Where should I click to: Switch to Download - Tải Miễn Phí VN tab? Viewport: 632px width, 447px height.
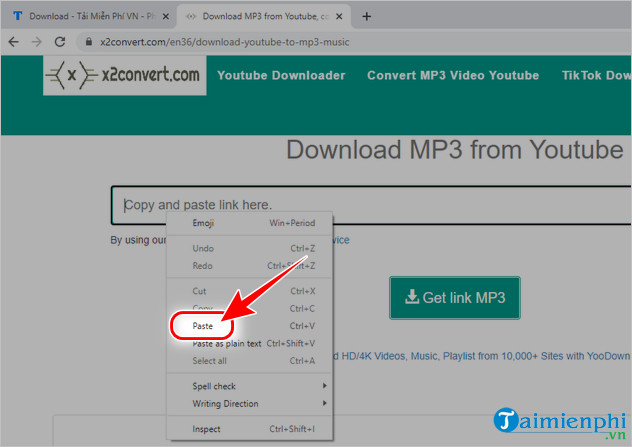pos(88,17)
